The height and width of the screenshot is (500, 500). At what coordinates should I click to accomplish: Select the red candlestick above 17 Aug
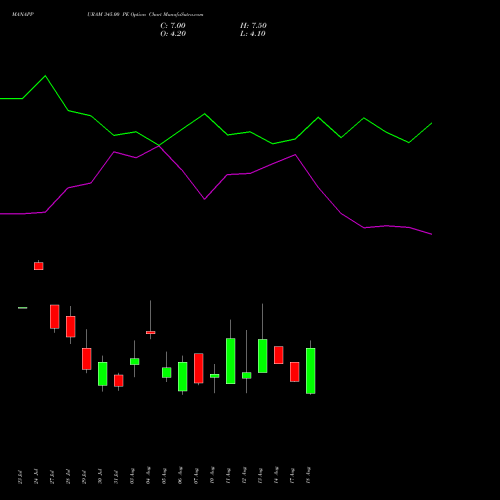295,372
